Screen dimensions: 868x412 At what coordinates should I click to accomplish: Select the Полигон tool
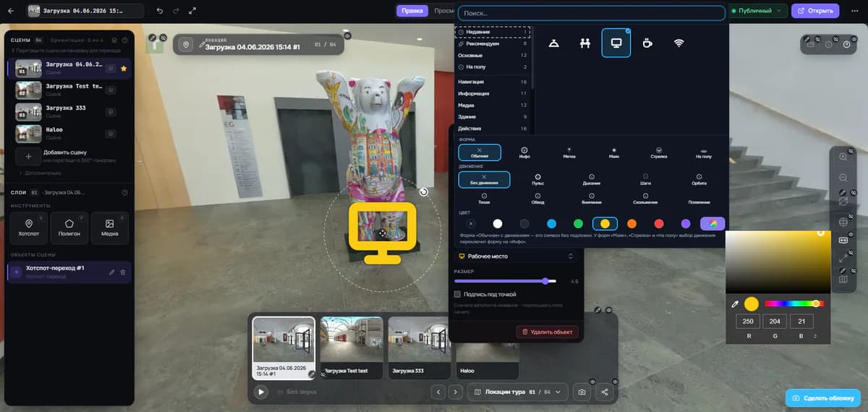(69, 227)
